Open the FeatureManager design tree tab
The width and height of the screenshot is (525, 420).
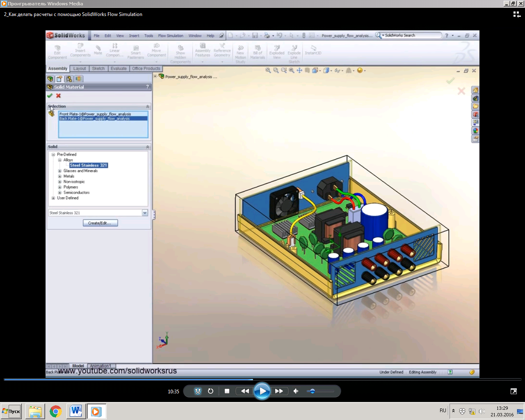50,79
